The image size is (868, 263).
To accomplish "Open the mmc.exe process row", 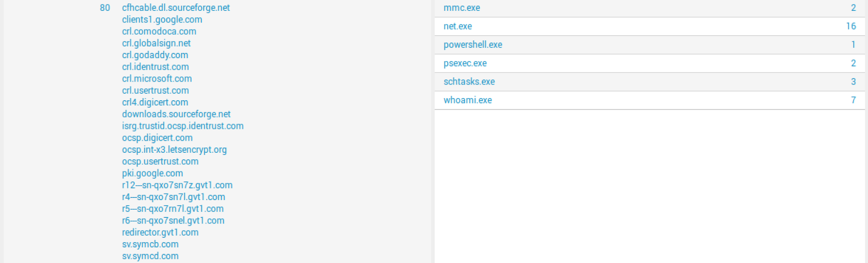I will tap(462, 8).
